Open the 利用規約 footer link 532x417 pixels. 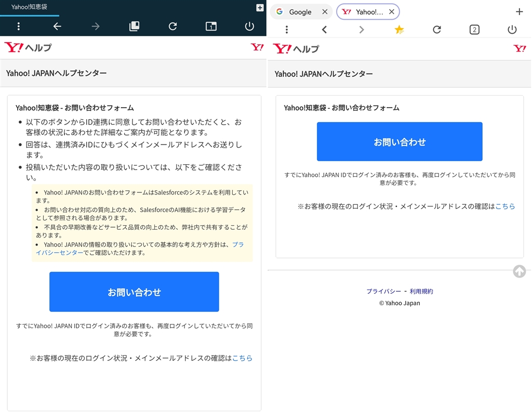tap(421, 291)
